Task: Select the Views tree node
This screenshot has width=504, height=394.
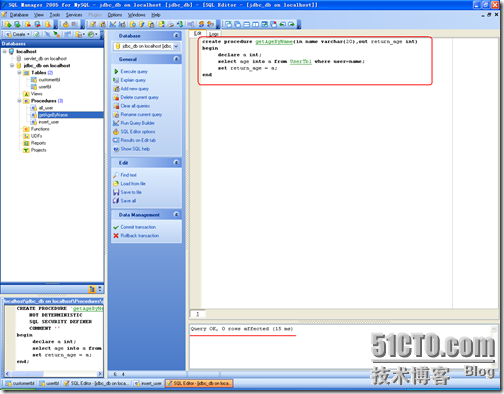Action: (36, 94)
